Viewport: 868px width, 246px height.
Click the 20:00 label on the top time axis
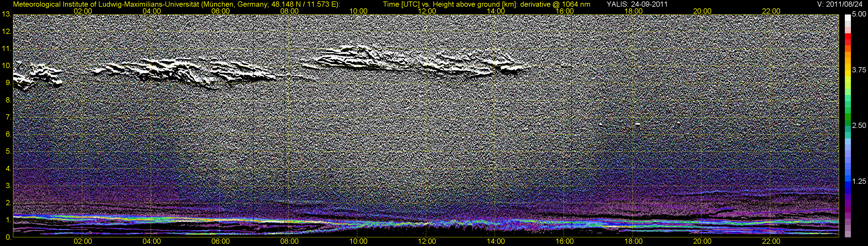coord(702,11)
